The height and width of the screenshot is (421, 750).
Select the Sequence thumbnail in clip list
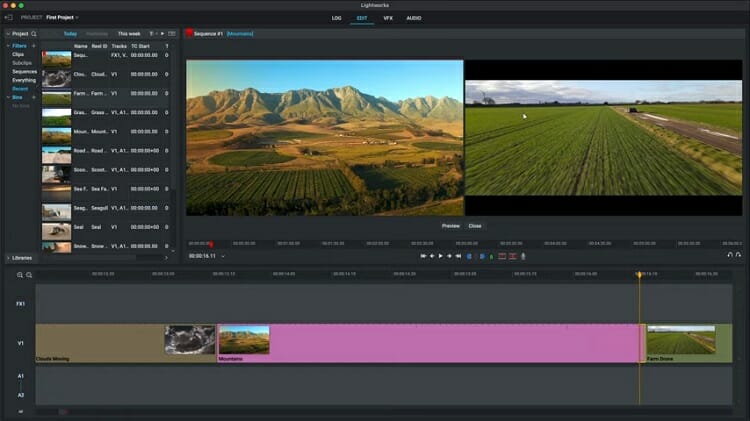(56, 59)
